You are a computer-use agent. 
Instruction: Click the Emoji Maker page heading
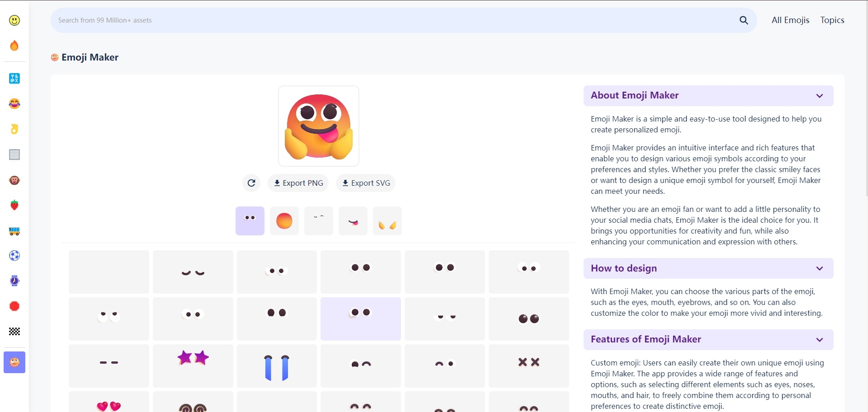(x=90, y=57)
